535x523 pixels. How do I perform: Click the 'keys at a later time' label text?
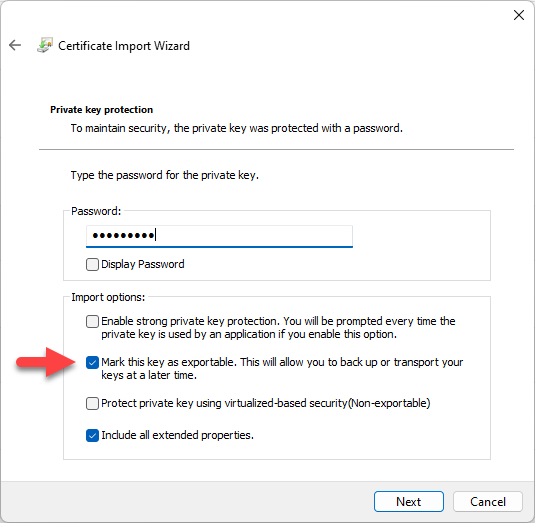tap(149, 375)
